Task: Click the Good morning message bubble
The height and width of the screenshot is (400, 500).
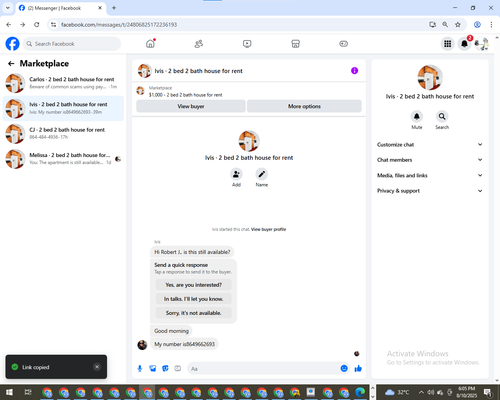Action: click(x=171, y=331)
